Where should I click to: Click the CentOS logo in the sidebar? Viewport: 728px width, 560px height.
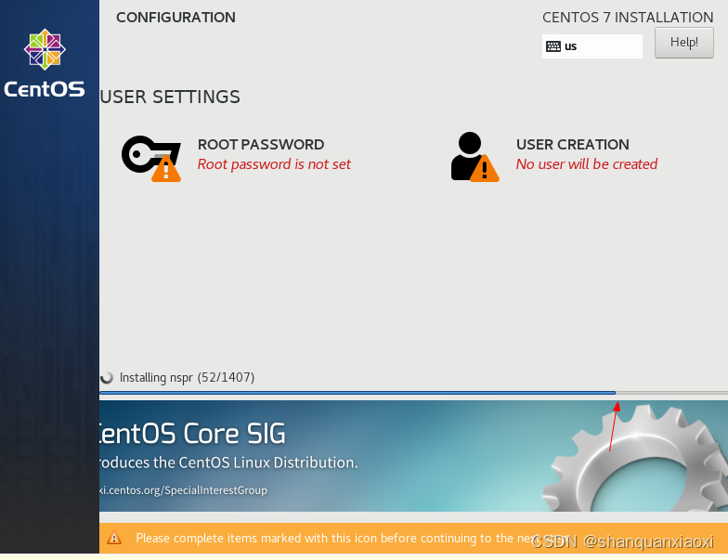point(45,63)
